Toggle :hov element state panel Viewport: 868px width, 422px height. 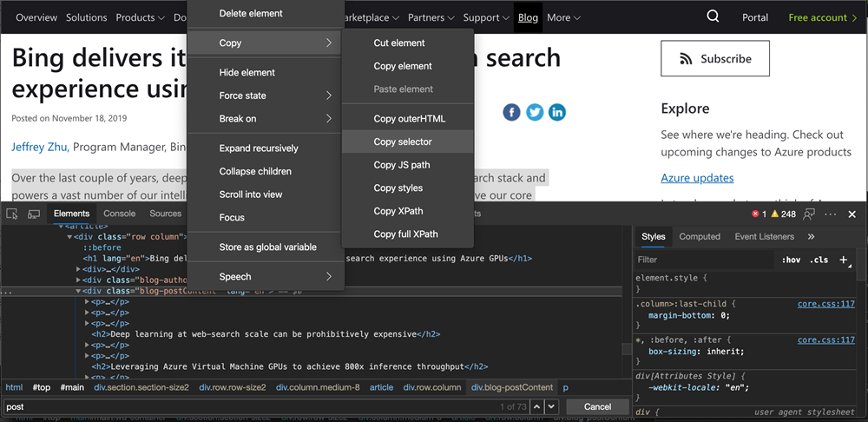791,260
